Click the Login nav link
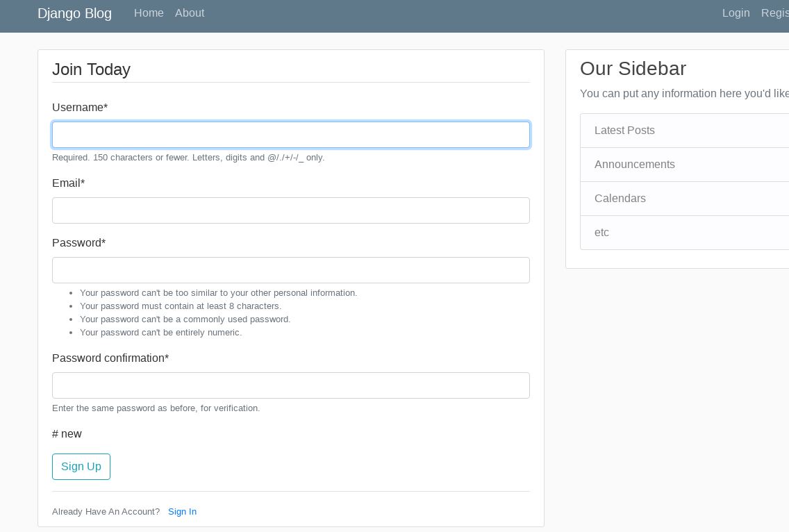The height and width of the screenshot is (532, 789). [736, 13]
